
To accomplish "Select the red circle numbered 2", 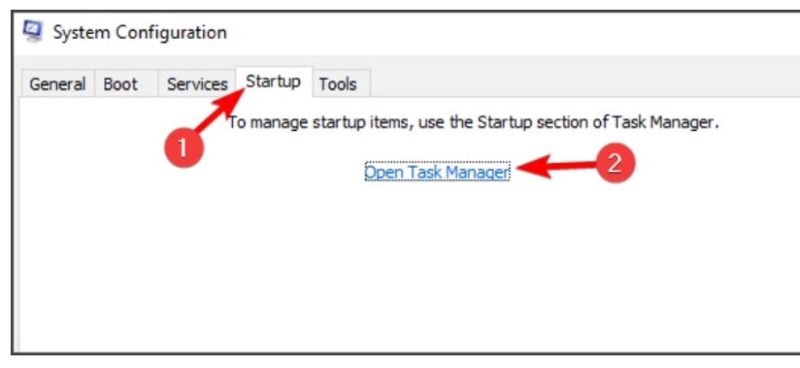I will [615, 163].
